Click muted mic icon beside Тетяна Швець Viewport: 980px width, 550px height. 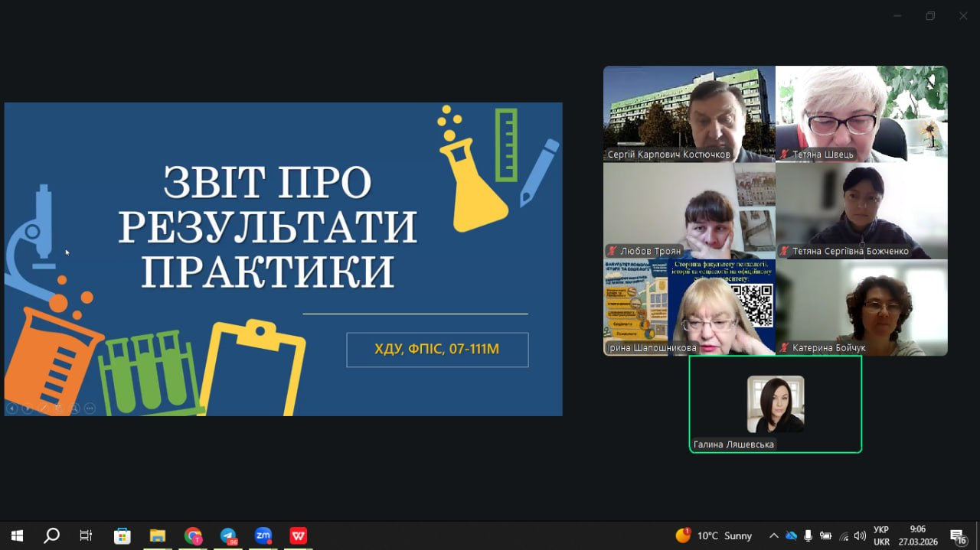[x=785, y=155]
